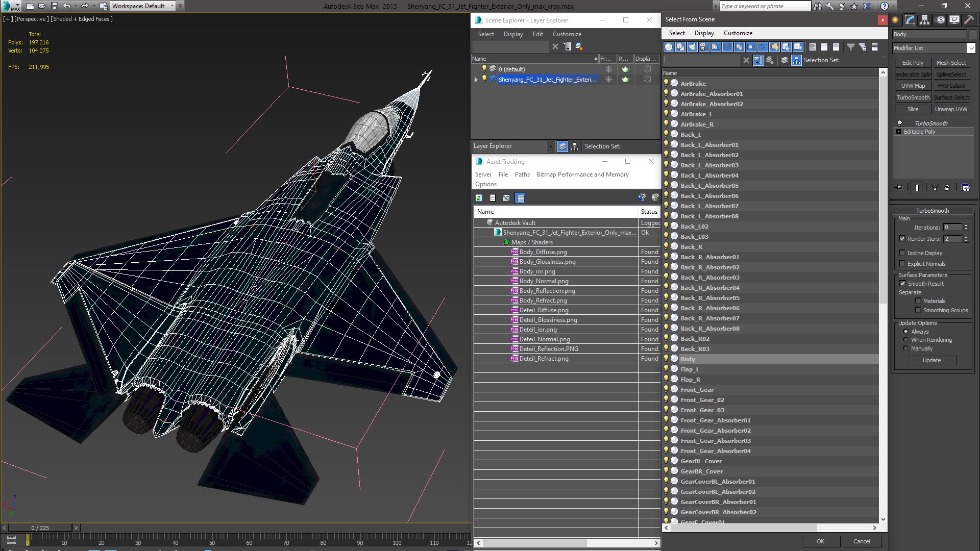Increment the Iterations spinner up arrow
The image size is (980, 551).
966,226
